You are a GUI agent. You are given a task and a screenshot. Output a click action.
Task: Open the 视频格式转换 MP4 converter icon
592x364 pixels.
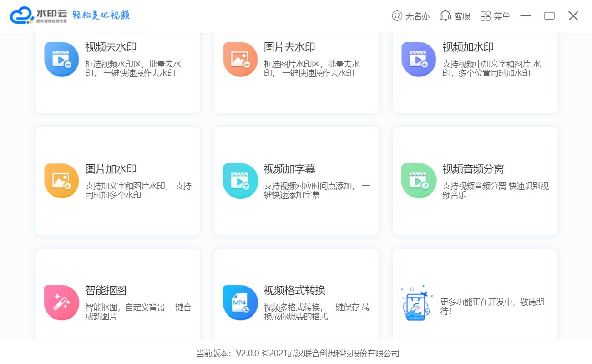tap(240, 302)
